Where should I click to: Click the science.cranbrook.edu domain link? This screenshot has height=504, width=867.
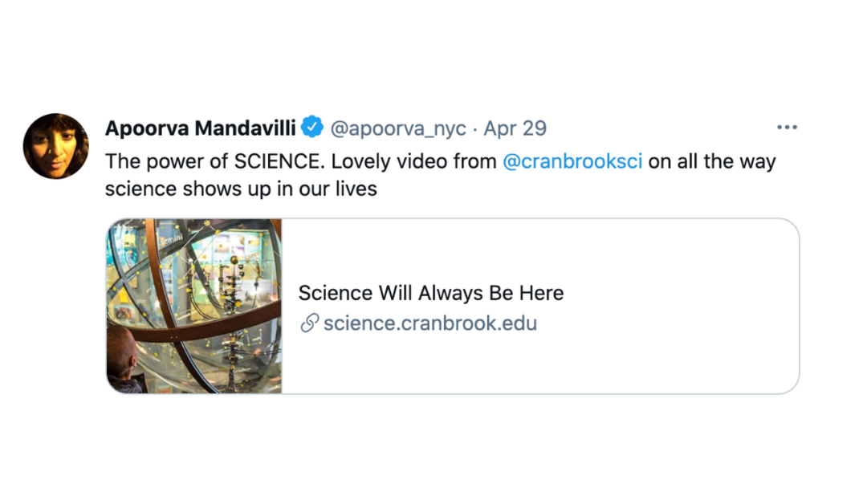[x=429, y=324]
